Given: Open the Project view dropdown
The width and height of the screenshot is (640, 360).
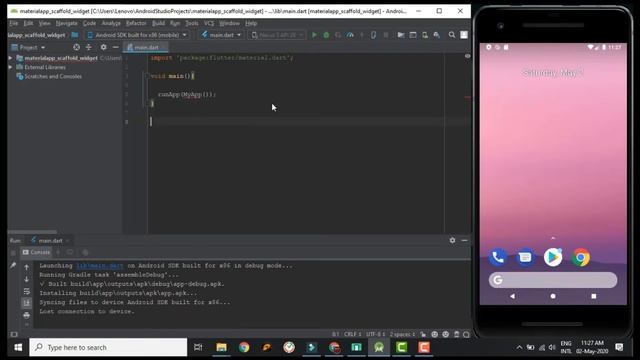Looking at the screenshot, I should pyautogui.click(x=28, y=47).
